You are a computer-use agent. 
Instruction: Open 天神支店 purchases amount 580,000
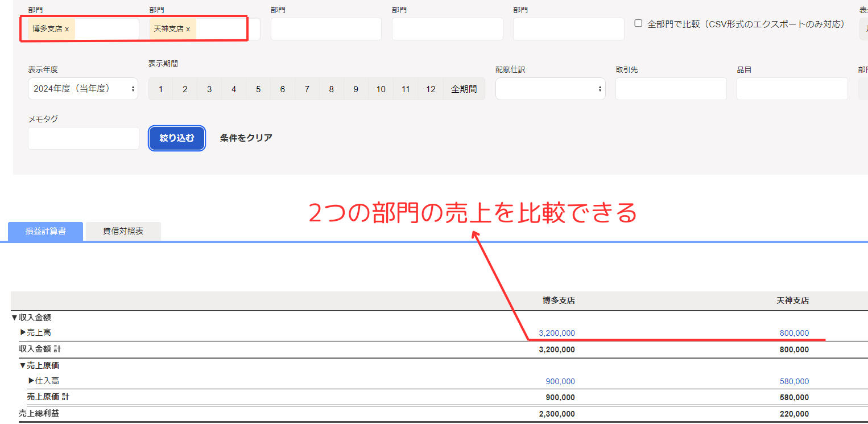(x=794, y=381)
